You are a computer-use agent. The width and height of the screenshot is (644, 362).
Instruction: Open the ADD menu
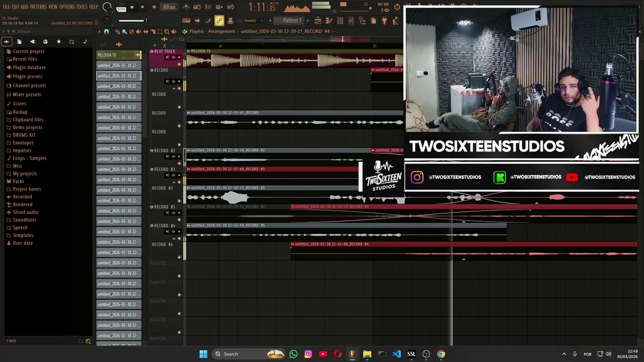point(25,7)
